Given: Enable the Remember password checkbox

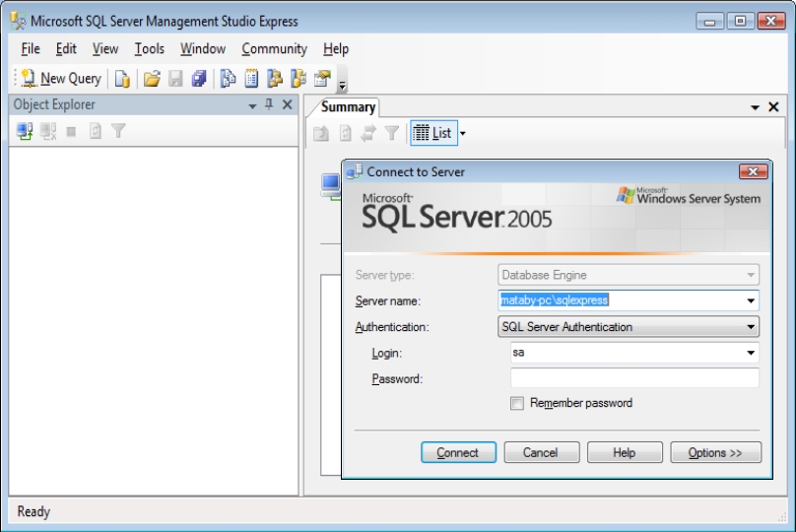Looking at the screenshot, I should (x=517, y=404).
